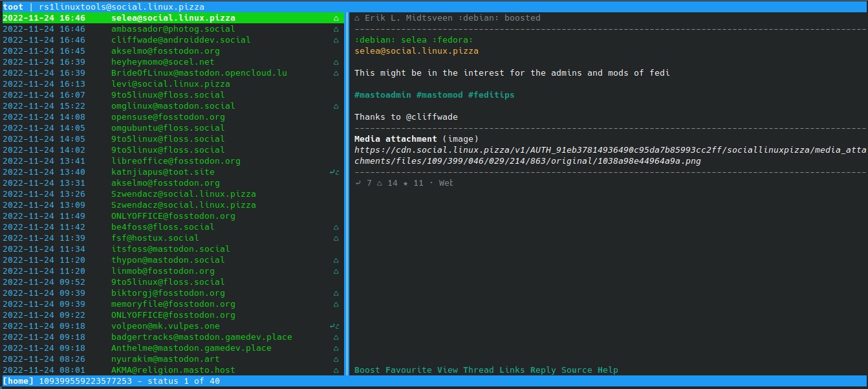
Task: Choose Favourite command in bottom bar
Action: 409,370
